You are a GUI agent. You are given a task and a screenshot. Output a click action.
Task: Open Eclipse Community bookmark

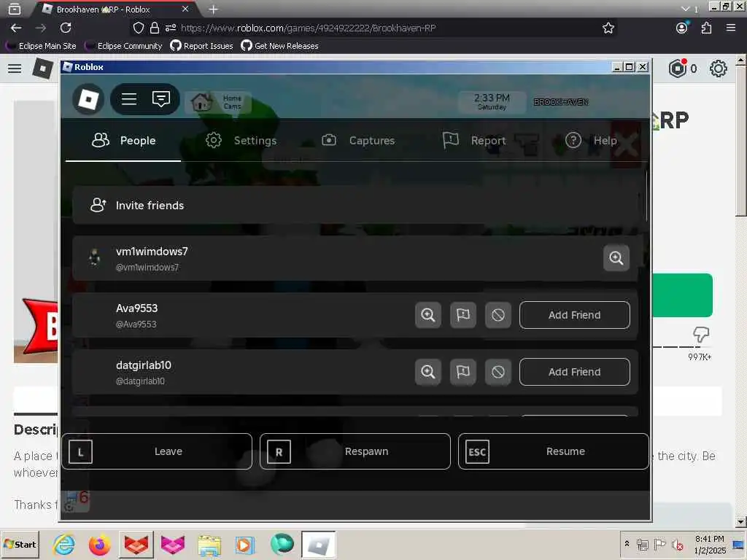pyautogui.click(x=123, y=46)
